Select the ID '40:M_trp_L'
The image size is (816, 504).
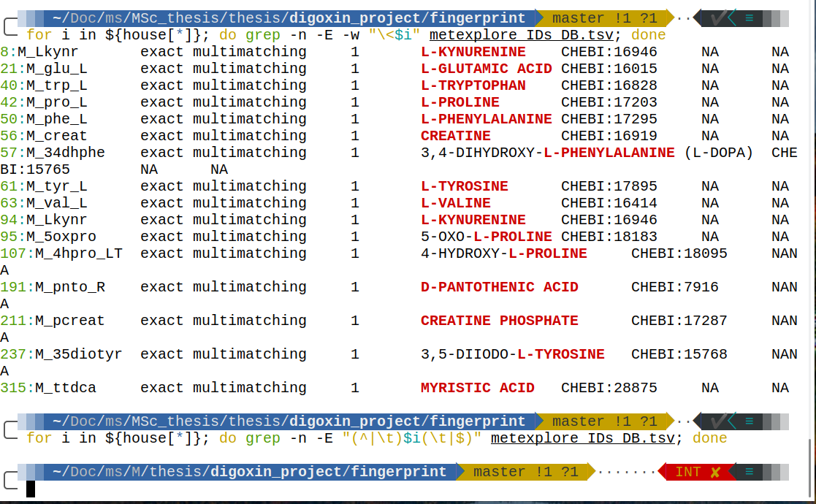[44, 85]
